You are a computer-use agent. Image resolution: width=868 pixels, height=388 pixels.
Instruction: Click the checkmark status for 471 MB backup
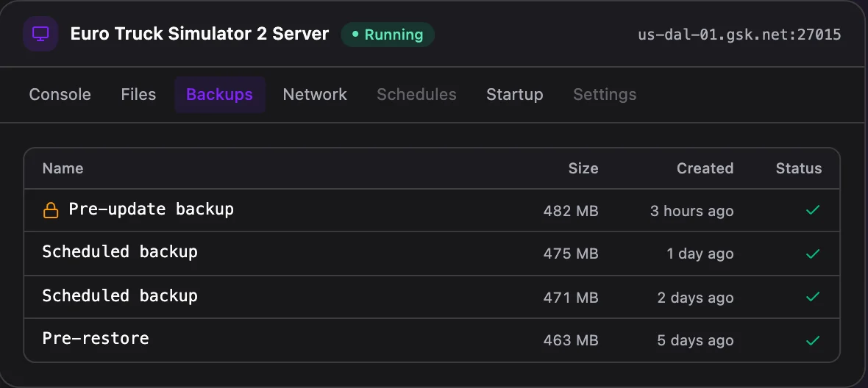pos(813,297)
